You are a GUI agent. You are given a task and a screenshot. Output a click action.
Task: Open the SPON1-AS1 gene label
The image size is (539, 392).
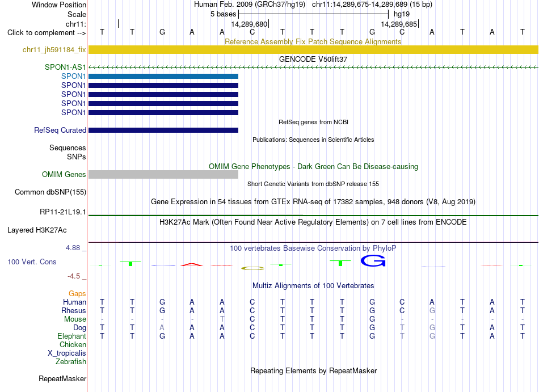tap(65, 68)
